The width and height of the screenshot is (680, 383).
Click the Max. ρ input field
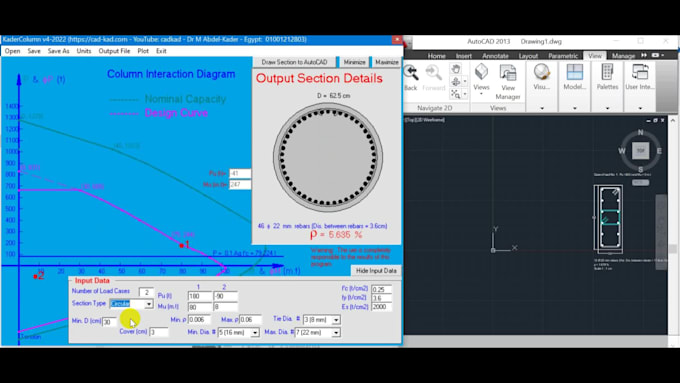[250, 320]
